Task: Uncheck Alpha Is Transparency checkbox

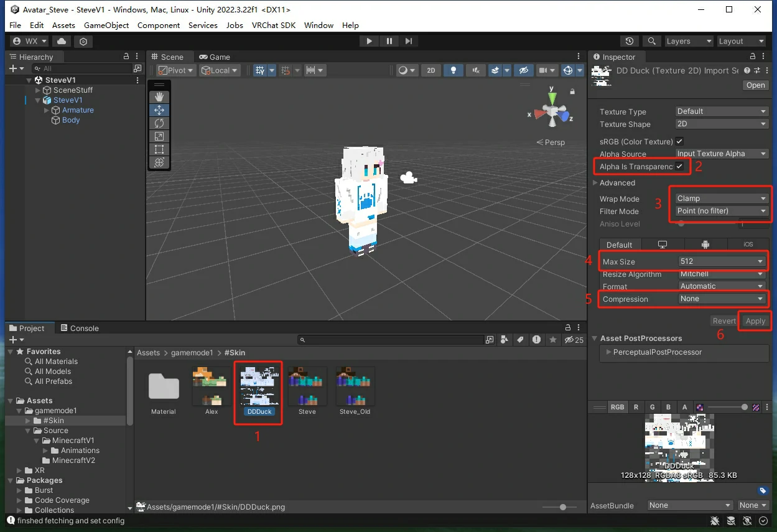Action: click(679, 166)
